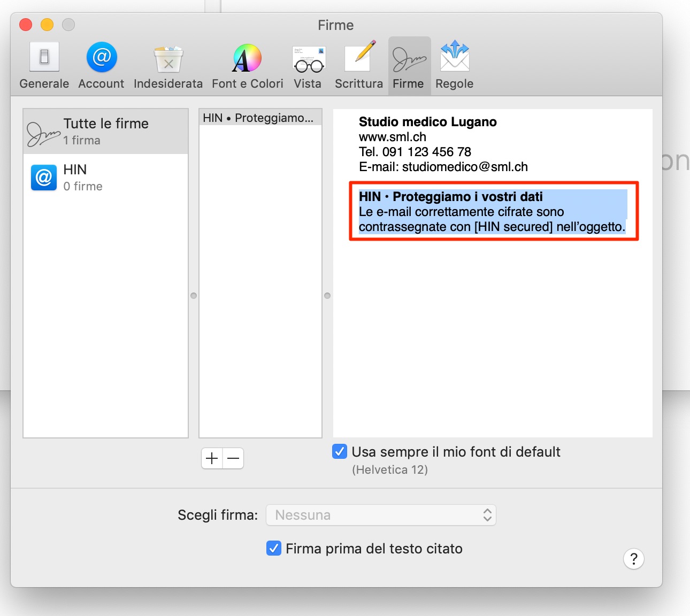Toggle Usa sempre il mio font di default
The height and width of the screenshot is (616, 690).
click(340, 452)
